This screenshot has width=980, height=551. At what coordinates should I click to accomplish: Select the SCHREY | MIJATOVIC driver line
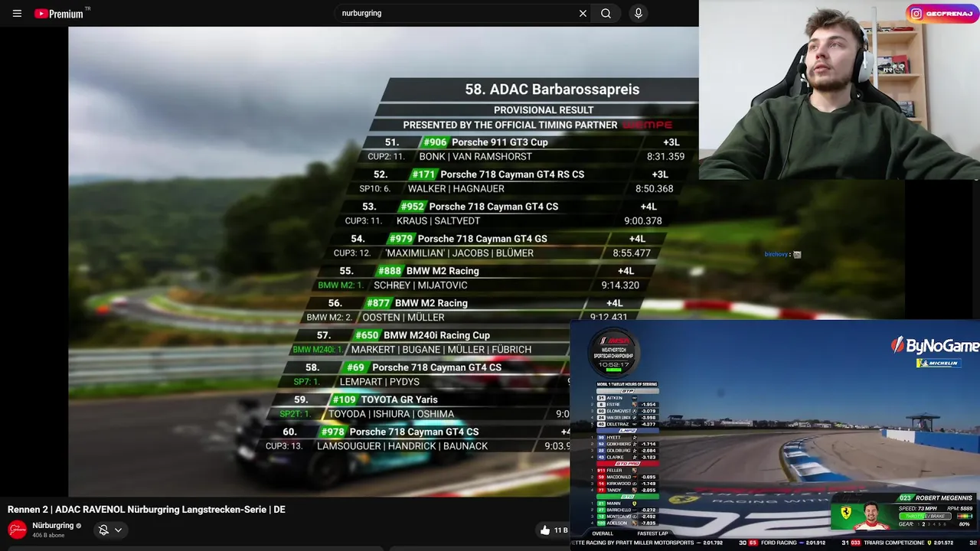coord(420,285)
